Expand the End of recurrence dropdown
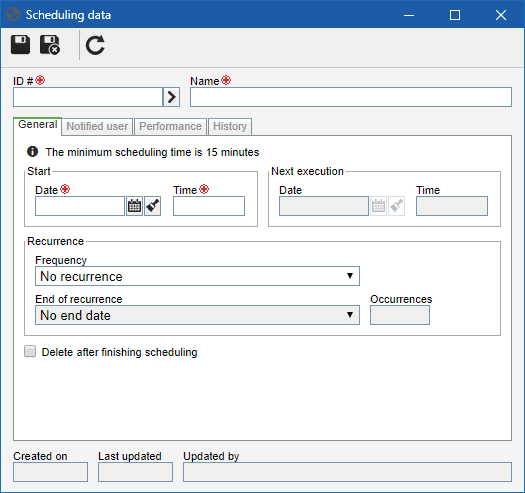 tap(197, 315)
